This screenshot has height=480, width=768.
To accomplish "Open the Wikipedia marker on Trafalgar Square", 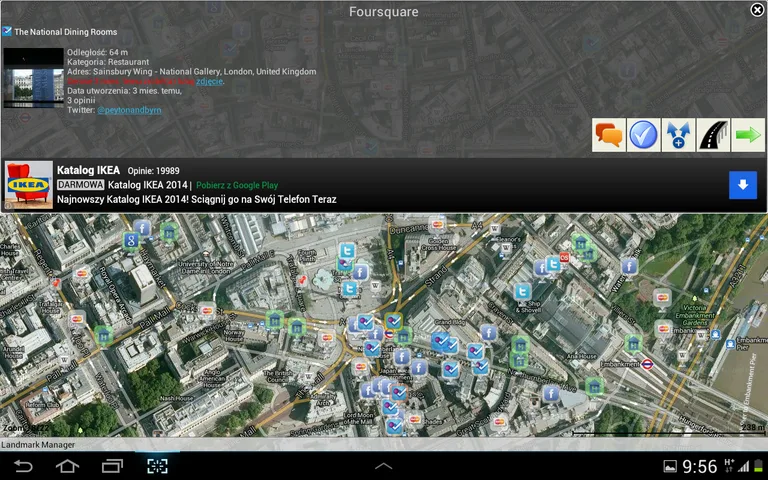I will (375, 286).
